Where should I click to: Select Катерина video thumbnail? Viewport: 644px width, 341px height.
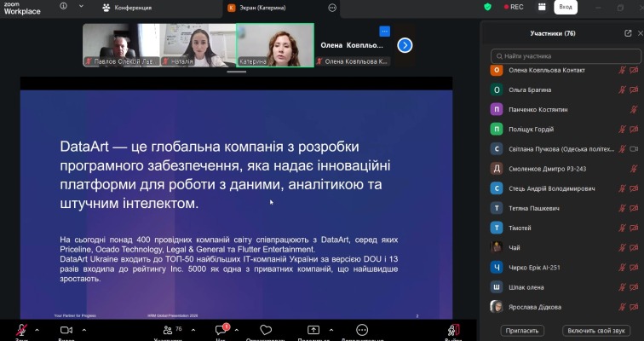pos(275,45)
